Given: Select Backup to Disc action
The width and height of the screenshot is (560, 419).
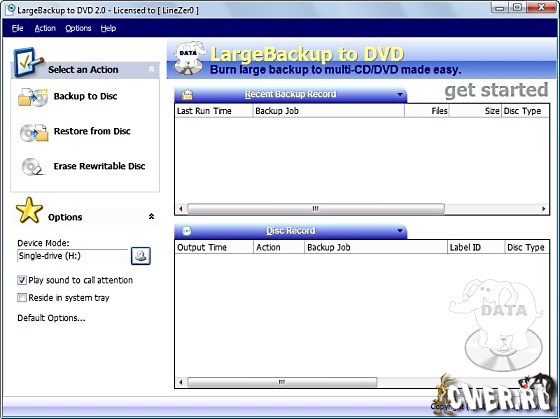Looking at the screenshot, I should tap(85, 96).
